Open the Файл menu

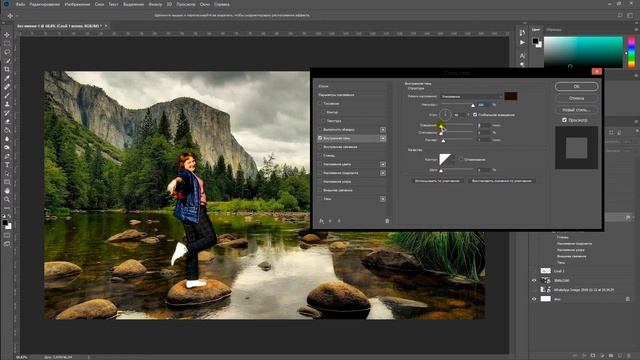click(x=20, y=4)
